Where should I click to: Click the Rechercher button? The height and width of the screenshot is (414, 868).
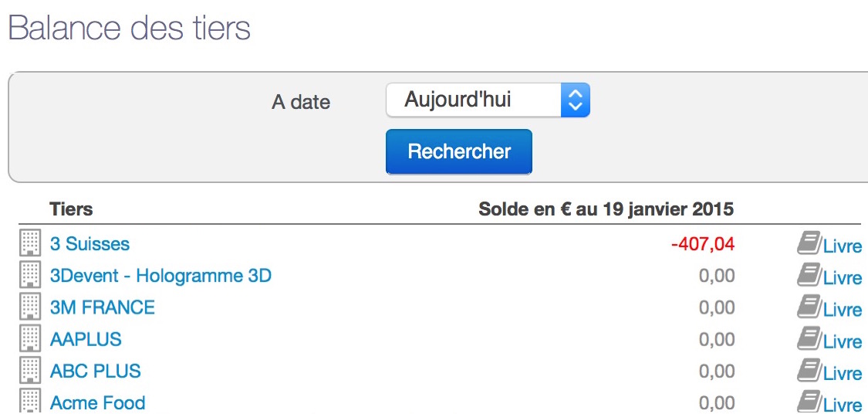click(459, 151)
